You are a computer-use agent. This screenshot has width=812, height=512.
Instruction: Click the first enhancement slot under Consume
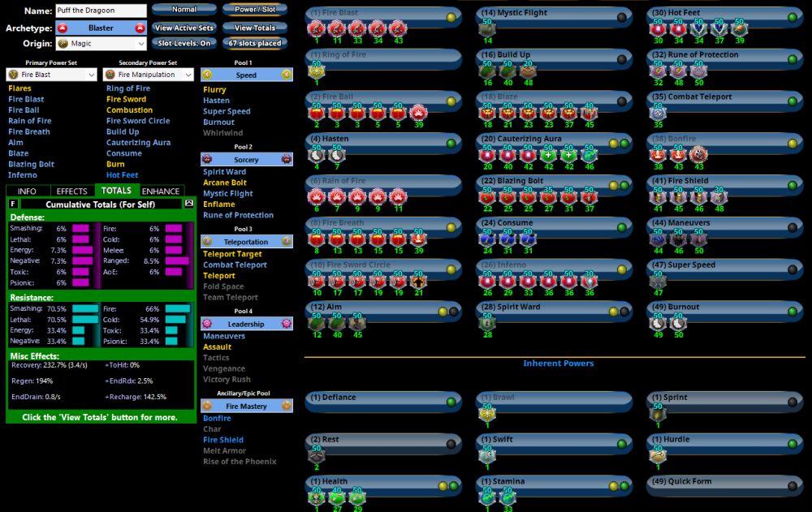point(487,239)
